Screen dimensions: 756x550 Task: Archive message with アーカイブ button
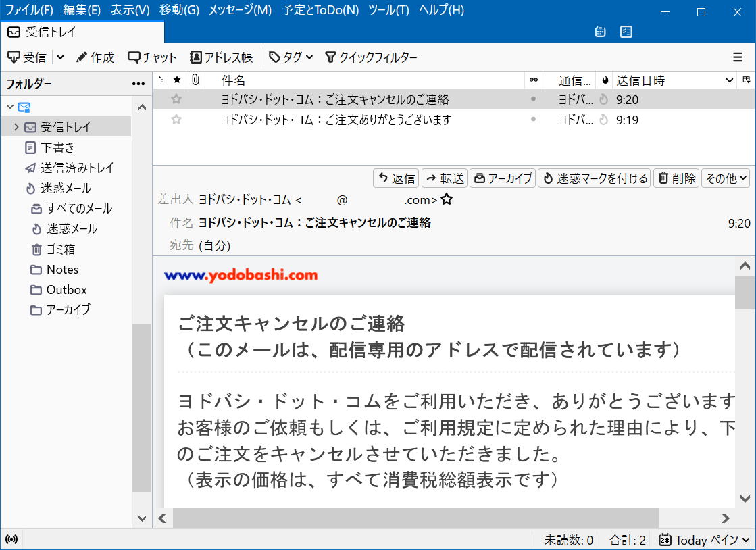(x=503, y=178)
